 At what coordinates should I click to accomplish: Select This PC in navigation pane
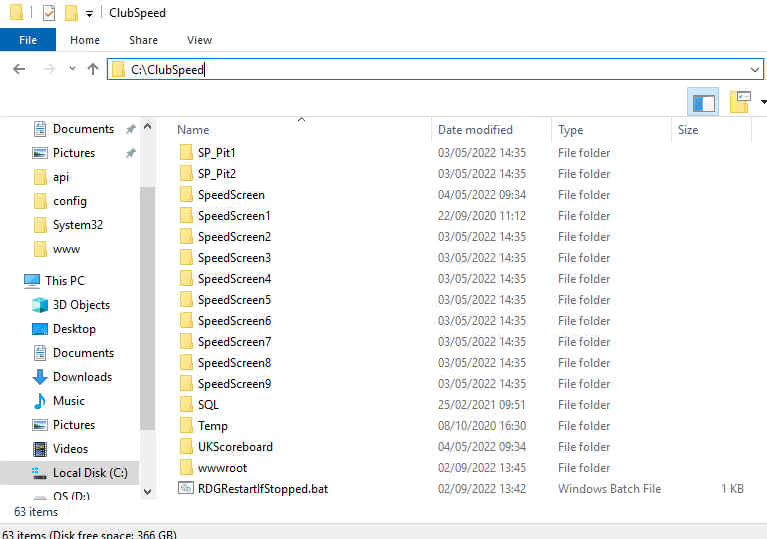pyautogui.click(x=65, y=281)
